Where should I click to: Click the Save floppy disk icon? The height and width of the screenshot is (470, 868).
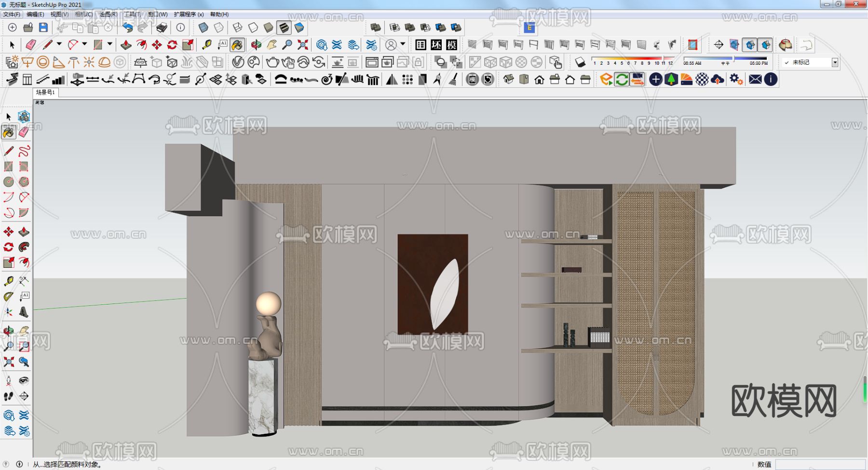[43, 28]
